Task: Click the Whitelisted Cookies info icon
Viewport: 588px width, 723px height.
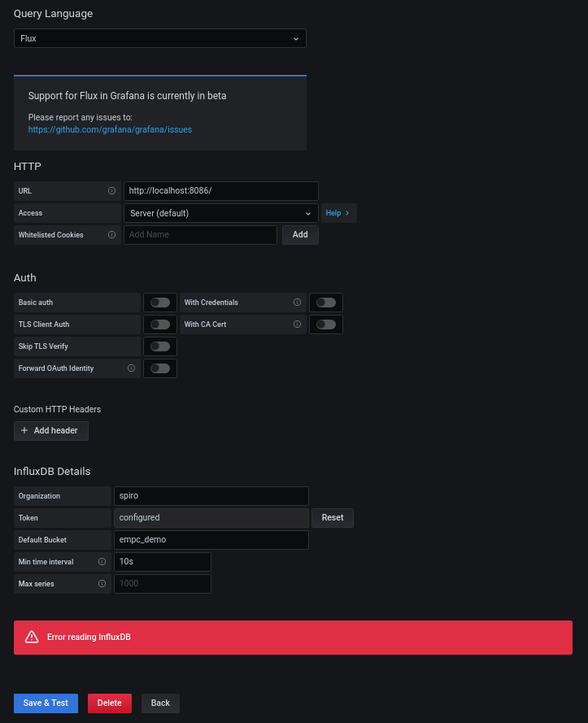Action: 112,235
